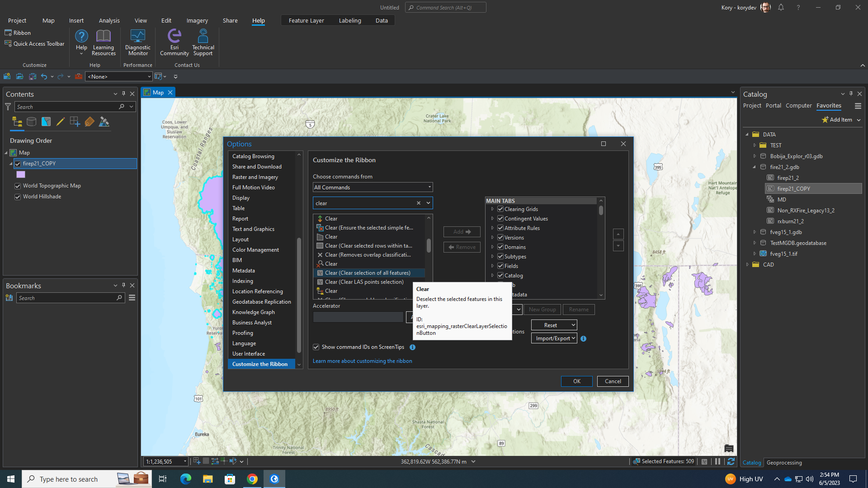868x488 pixels.
Task: Click the Add Item icon in Catalog pane
Action: point(826,119)
